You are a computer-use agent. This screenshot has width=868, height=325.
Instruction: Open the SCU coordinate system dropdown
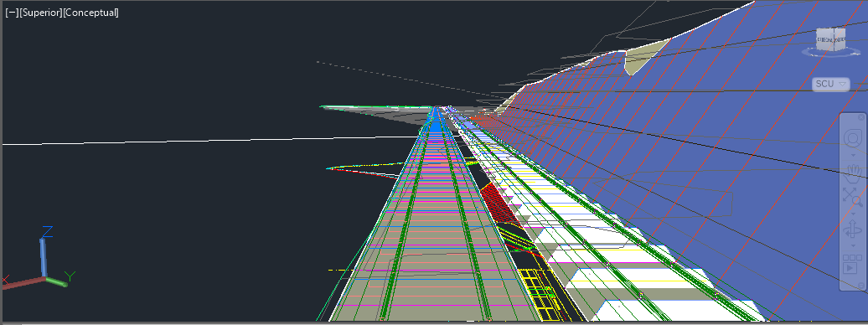pos(831,84)
